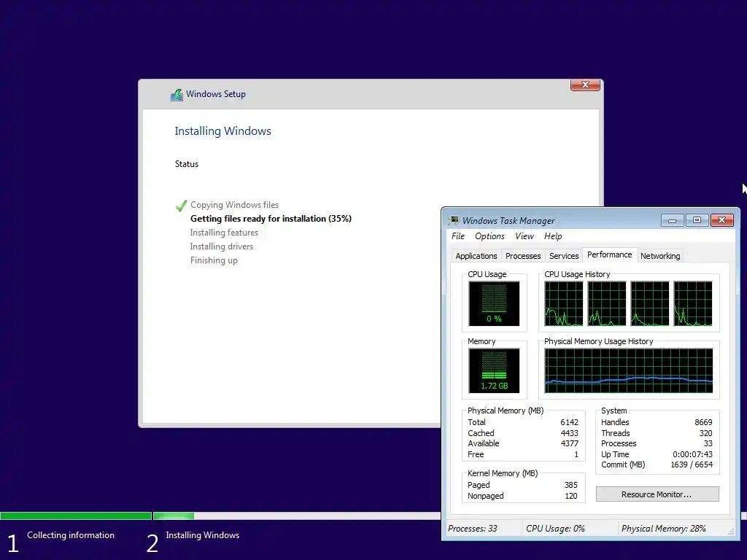Close the Windows Task Manager window
This screenshot has height=560, width=747.
click(721, 220)
